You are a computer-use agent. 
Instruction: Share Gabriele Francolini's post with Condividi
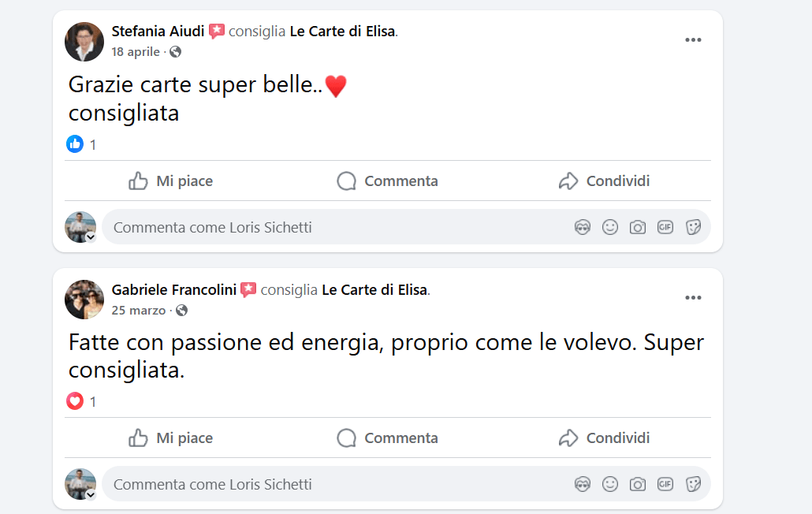coord(604,438)
